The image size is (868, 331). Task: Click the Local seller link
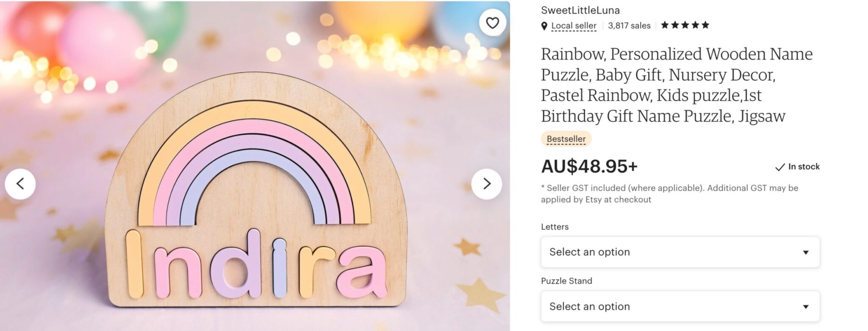(573, 25)
